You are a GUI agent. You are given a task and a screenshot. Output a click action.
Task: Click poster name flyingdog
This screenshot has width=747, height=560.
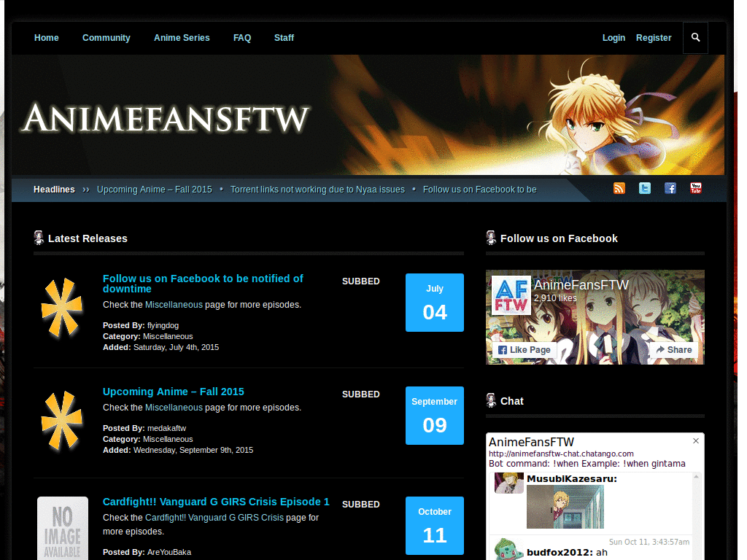click(163, 325)
